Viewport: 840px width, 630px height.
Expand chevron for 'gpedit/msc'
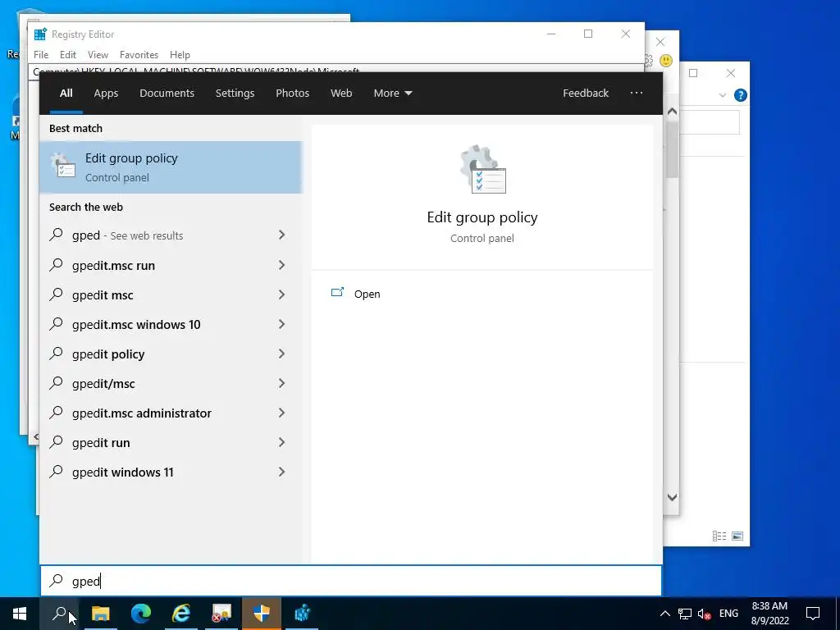(x=282, y=382)
